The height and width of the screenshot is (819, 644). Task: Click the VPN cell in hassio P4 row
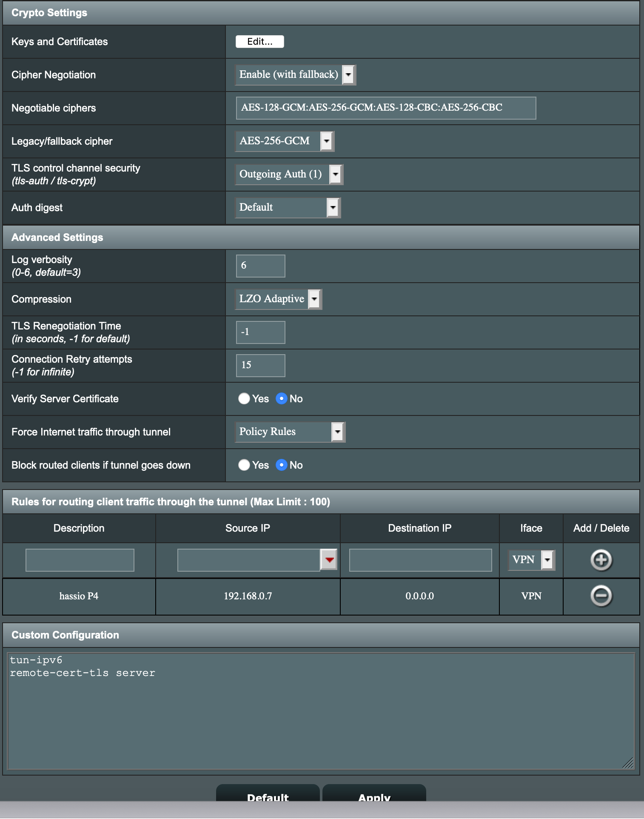[531, 596]
